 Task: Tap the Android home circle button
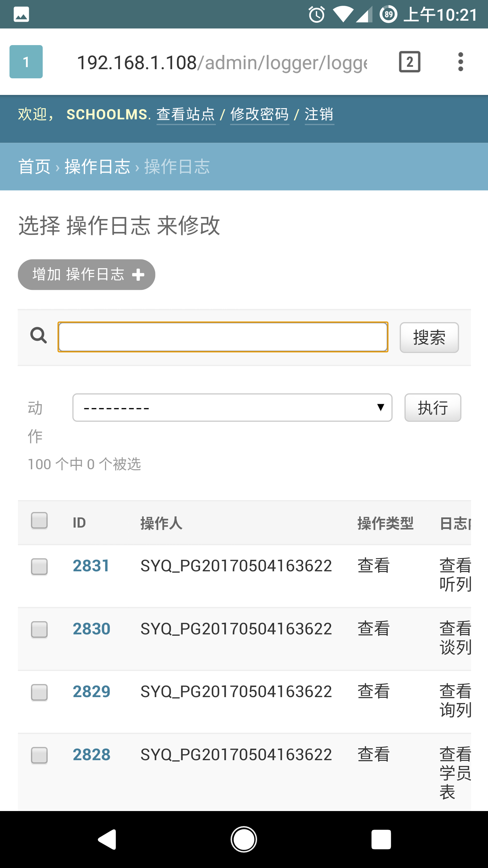pyautogui.click(x=244, y=840)
